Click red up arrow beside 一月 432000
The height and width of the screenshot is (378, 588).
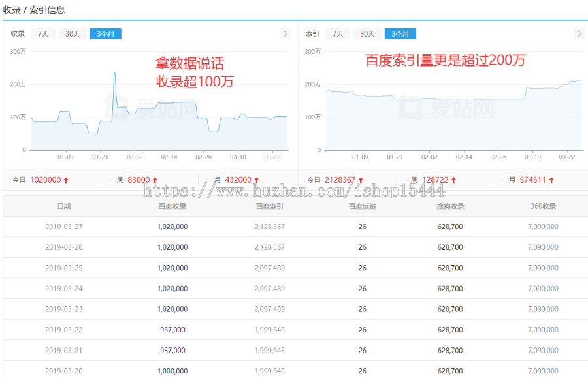(256, 180)
